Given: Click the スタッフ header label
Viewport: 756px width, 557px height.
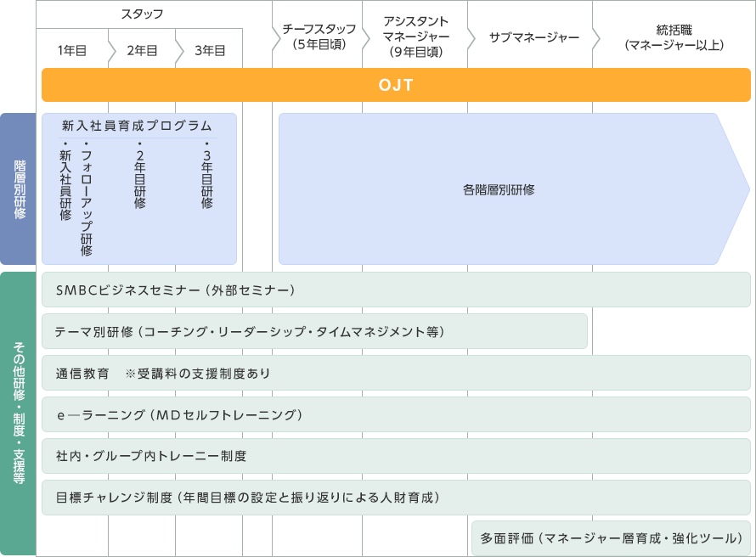Looking at the screenshot, I should coord(142,14).
